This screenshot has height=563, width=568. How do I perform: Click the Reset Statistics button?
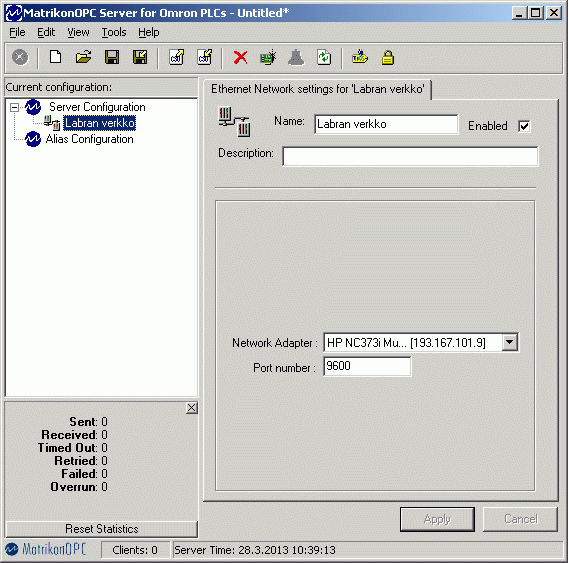[102, 529]
